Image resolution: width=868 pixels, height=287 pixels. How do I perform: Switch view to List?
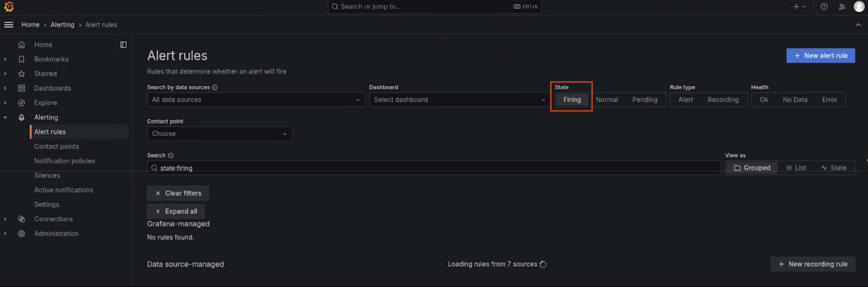[x=795, y=167]
